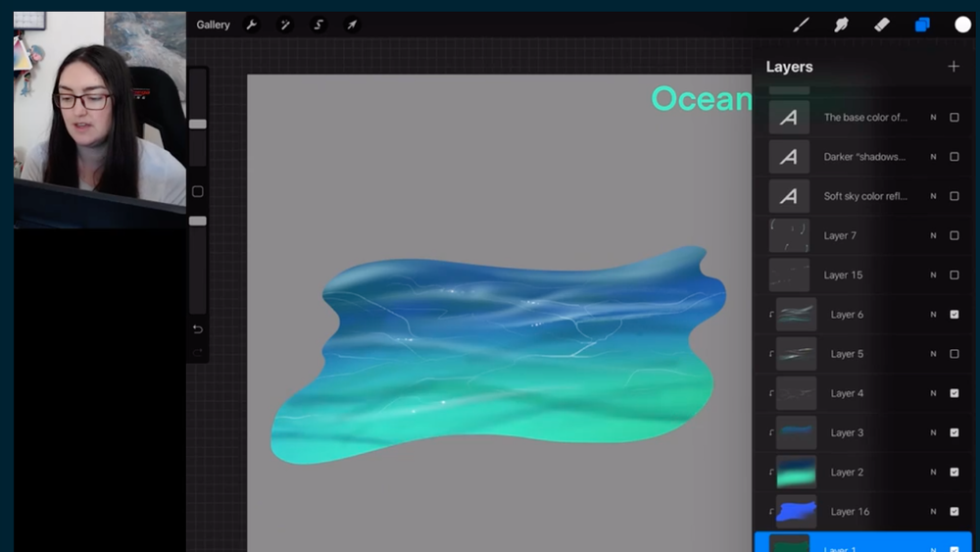This screenshot has width=980, height=552.
Task: Open the Actions wrench menu
Action: pos(252,25)
